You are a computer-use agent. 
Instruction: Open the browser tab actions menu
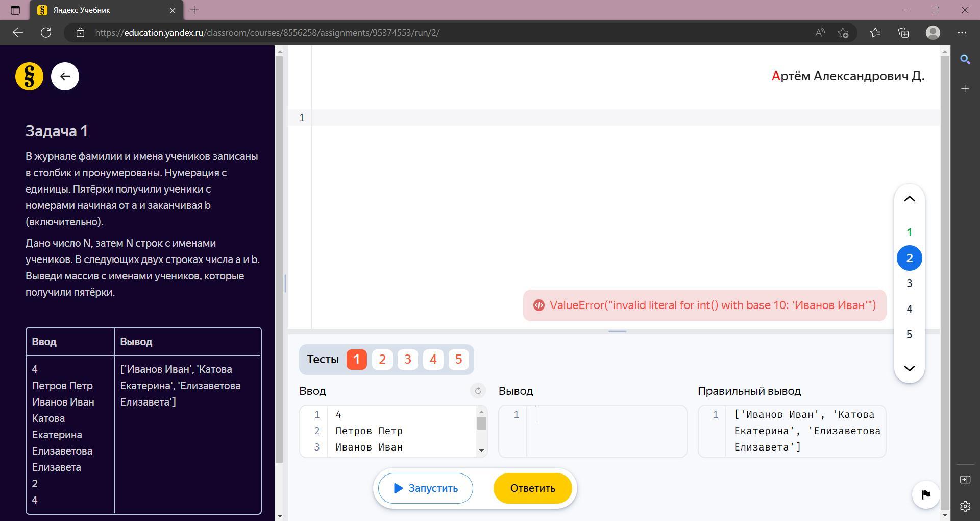pyautogui.click(x=15, y=10)
